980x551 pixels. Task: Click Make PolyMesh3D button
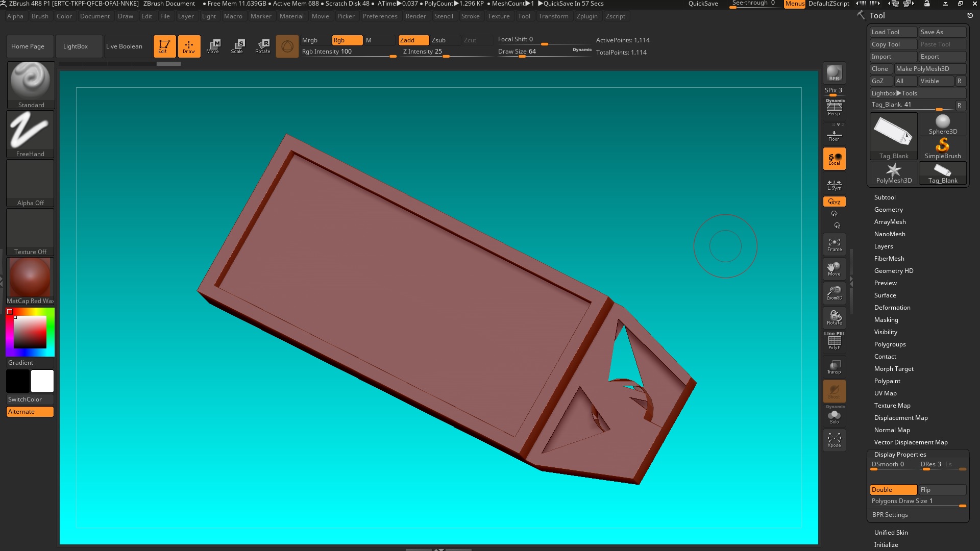click(930, 69)
